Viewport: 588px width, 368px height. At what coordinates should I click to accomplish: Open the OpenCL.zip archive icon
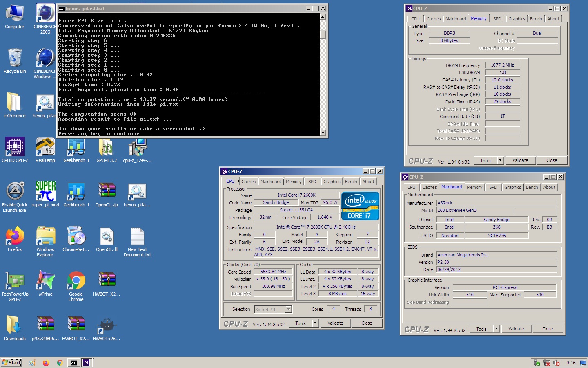click(x=107, y=195)
